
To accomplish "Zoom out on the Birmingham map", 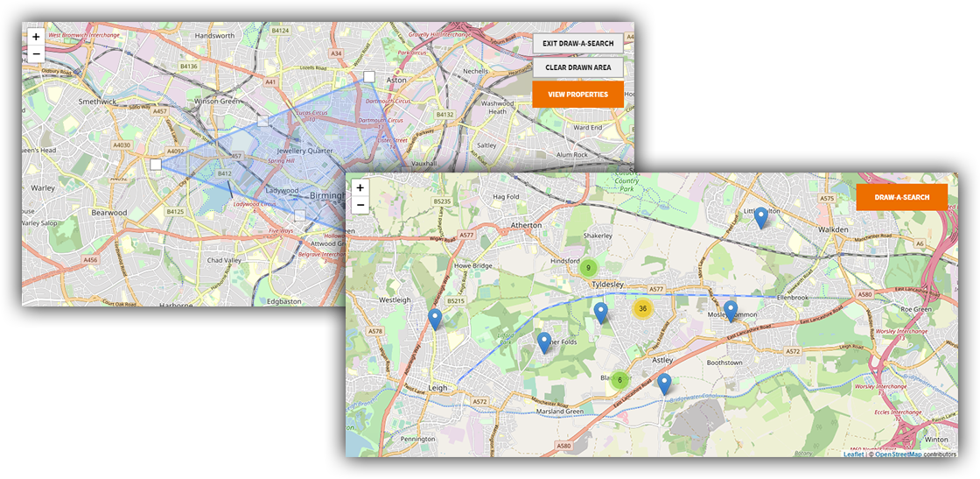I will (x=36, y=53).
